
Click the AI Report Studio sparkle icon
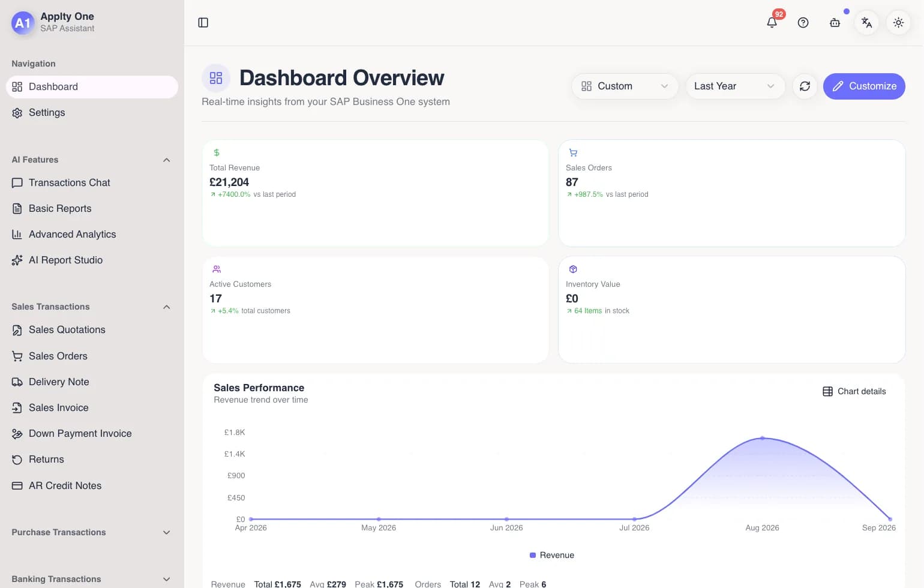[17, 260]
